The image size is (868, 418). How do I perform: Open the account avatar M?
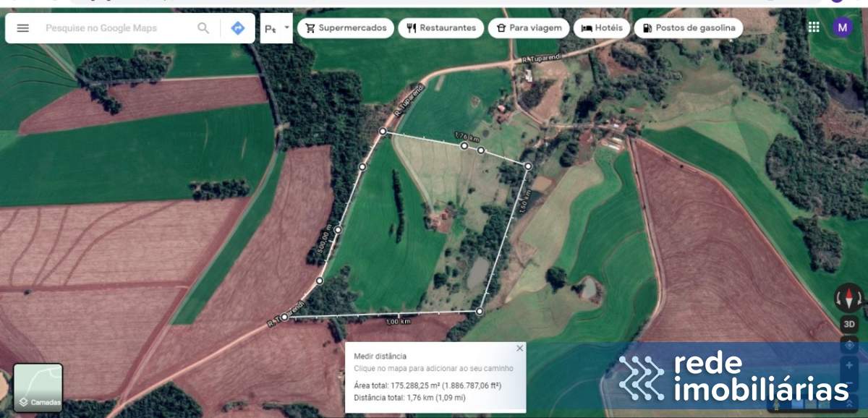842,27
